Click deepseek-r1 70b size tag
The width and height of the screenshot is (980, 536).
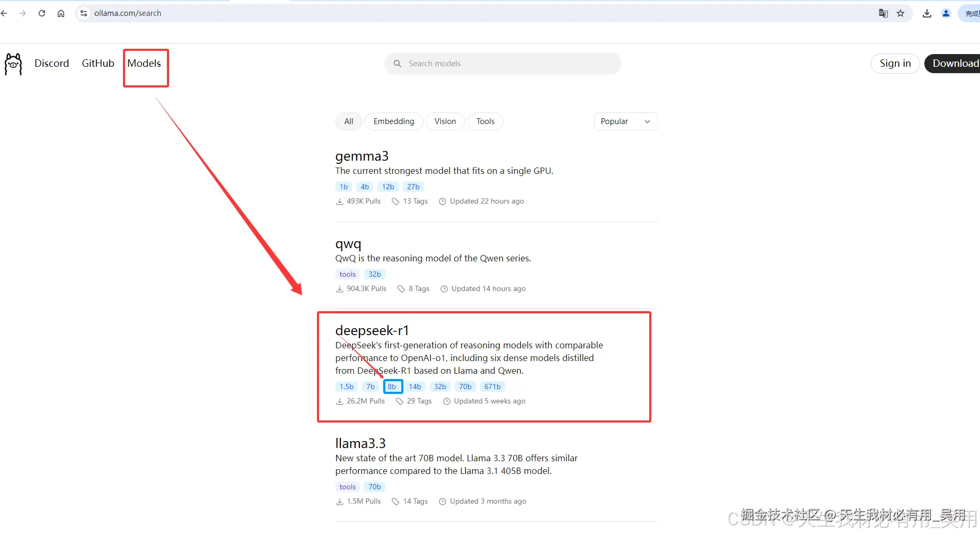pos(465,386)
